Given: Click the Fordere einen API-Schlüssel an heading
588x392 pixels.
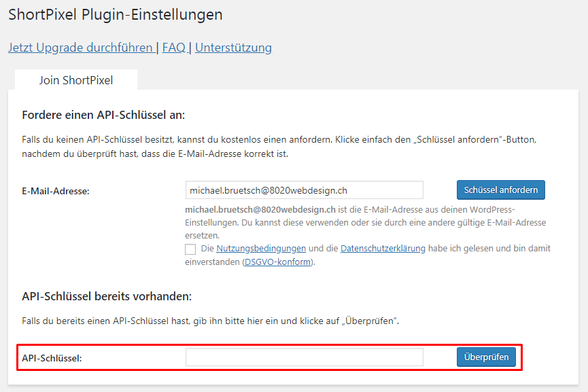Looking at the screenshot, I should [103, 115].
